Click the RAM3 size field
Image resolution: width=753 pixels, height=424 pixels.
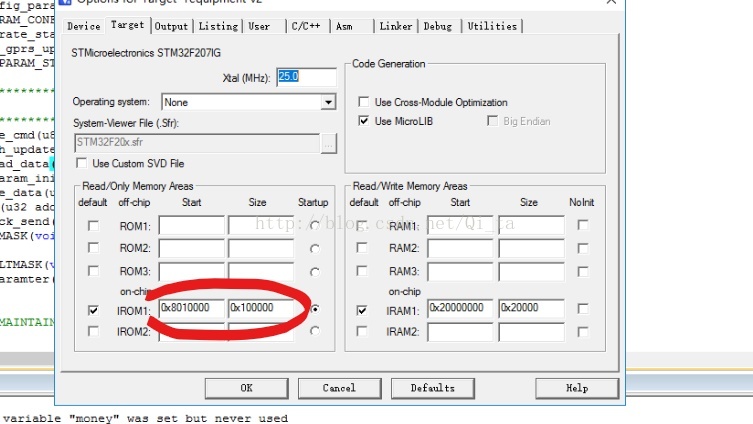pyautogui.click(x=532, y=271)
